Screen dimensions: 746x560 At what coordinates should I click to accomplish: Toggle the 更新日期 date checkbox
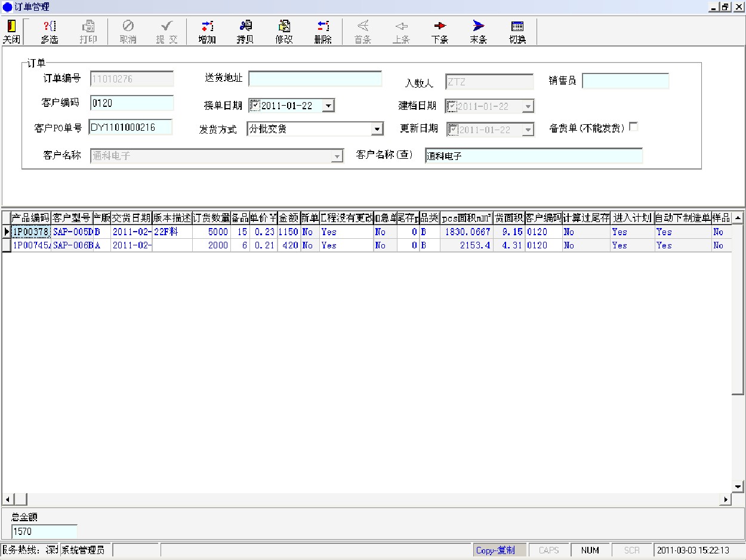452,130
